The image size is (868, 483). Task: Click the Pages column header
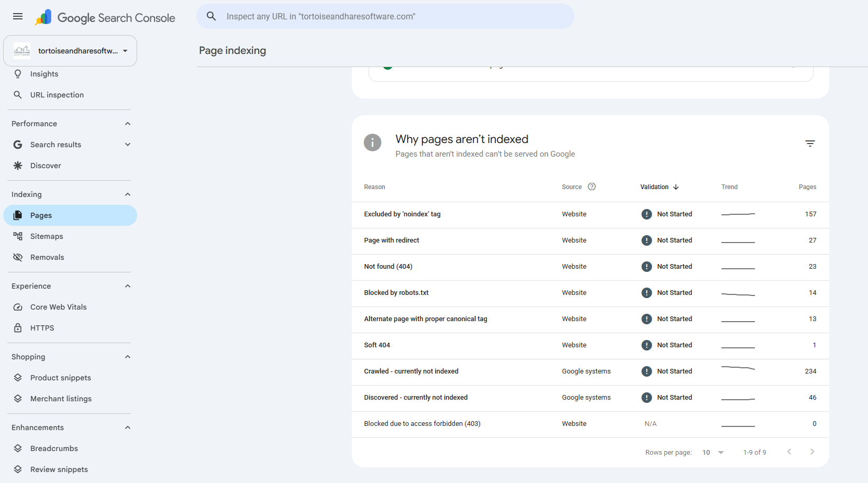(807, 187)
